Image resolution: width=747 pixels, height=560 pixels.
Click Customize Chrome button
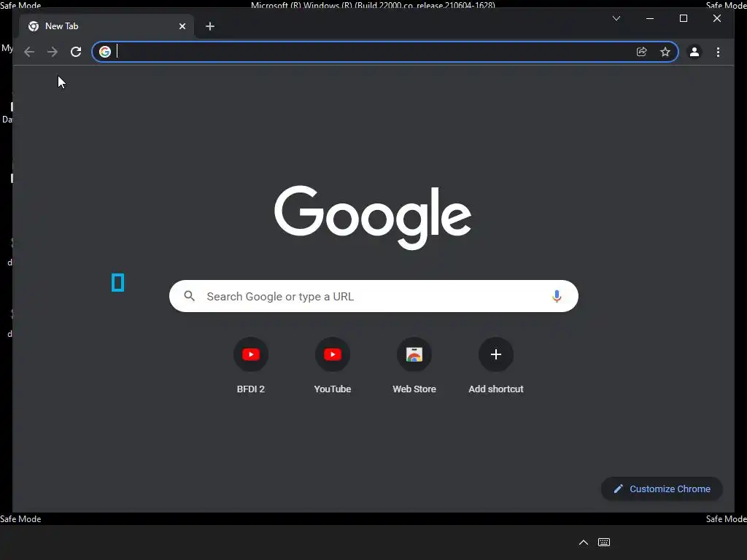(662, 489)
